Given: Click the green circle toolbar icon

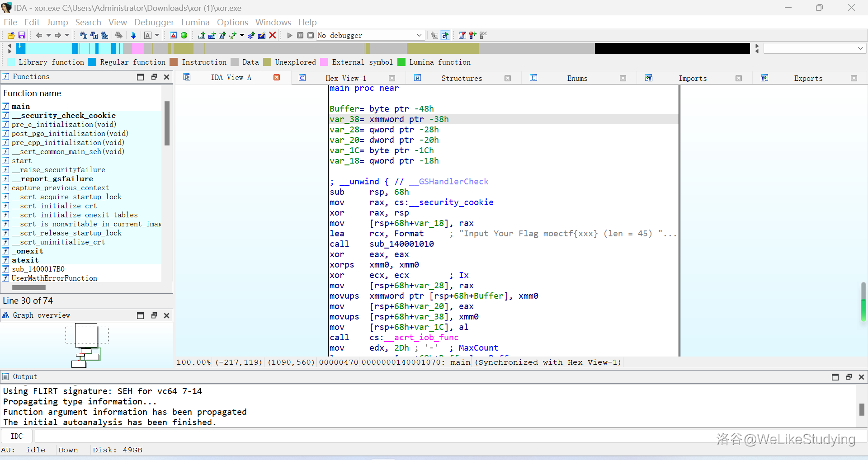Looking at the screenshot, I should click(x=184, y=35).
